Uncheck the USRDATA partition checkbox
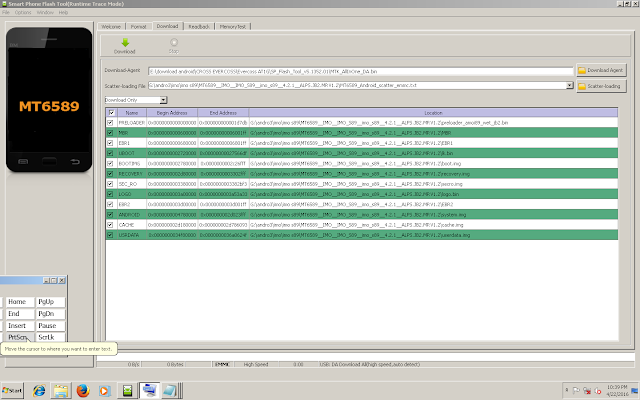 click(x=110, y=235)
